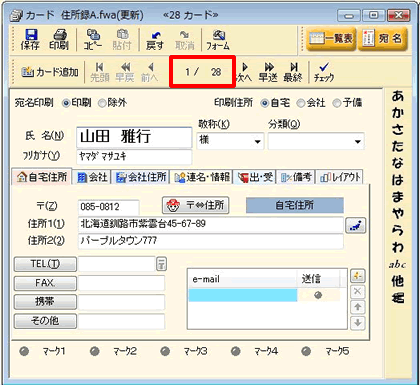
Task: Toggle the 送信 indicator in the e-mail row
Action: pyautogui.click(x=318, y=295)
